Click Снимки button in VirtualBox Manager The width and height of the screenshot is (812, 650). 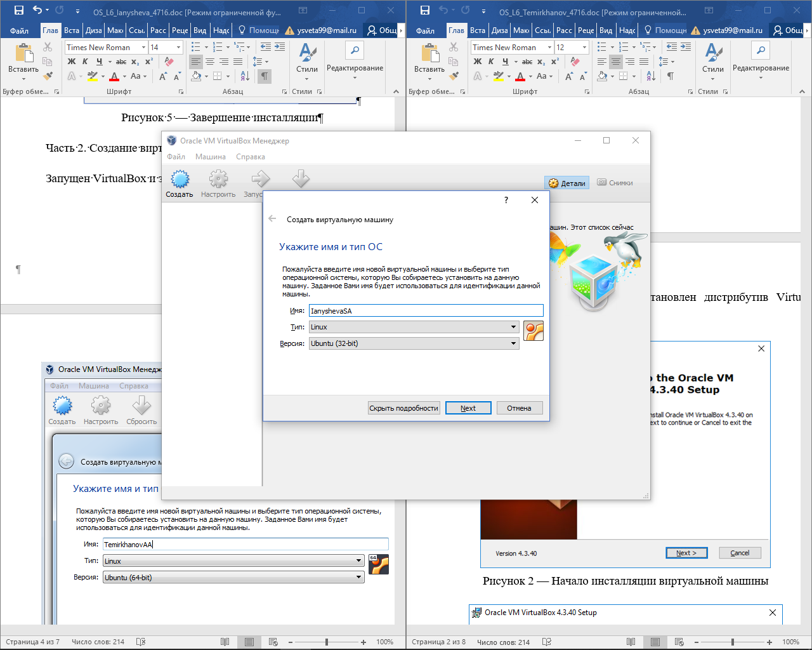[x=615, y=183]
